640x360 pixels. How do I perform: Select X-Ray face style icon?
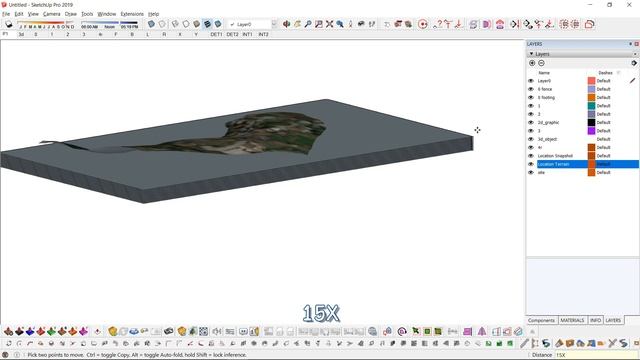click(151, 24)
